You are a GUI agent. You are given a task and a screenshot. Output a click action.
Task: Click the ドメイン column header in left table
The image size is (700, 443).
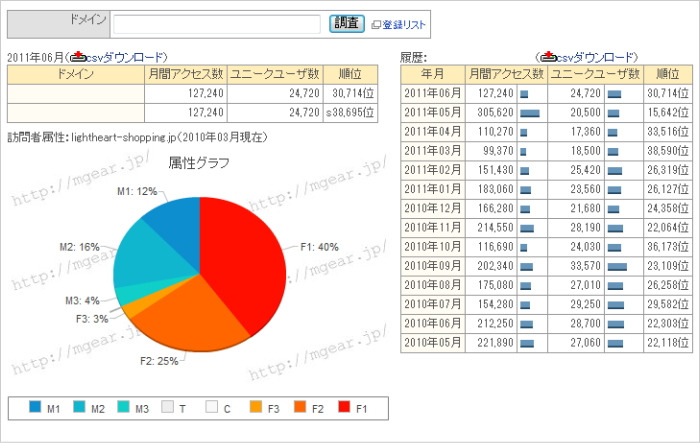tap(75, 74)
